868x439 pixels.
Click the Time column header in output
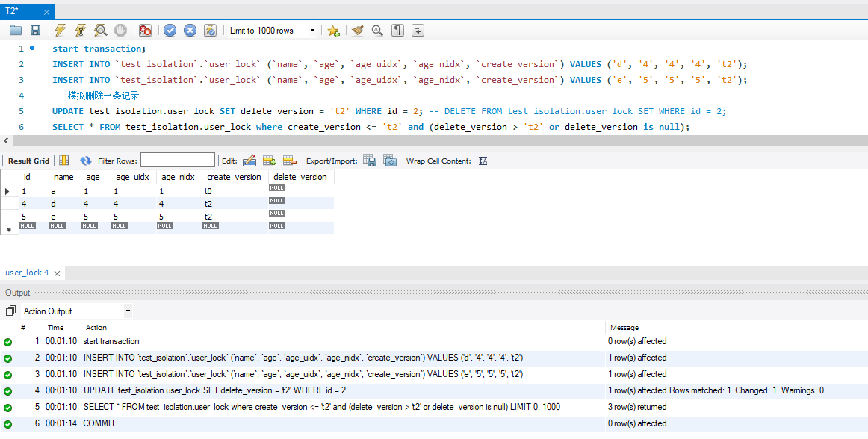(55, 328)
